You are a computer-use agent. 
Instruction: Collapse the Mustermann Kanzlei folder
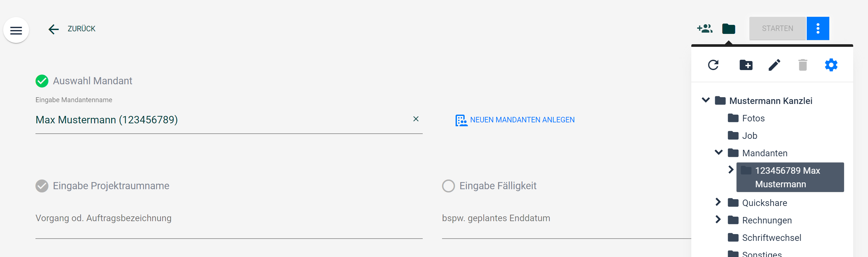click(705, 100)
